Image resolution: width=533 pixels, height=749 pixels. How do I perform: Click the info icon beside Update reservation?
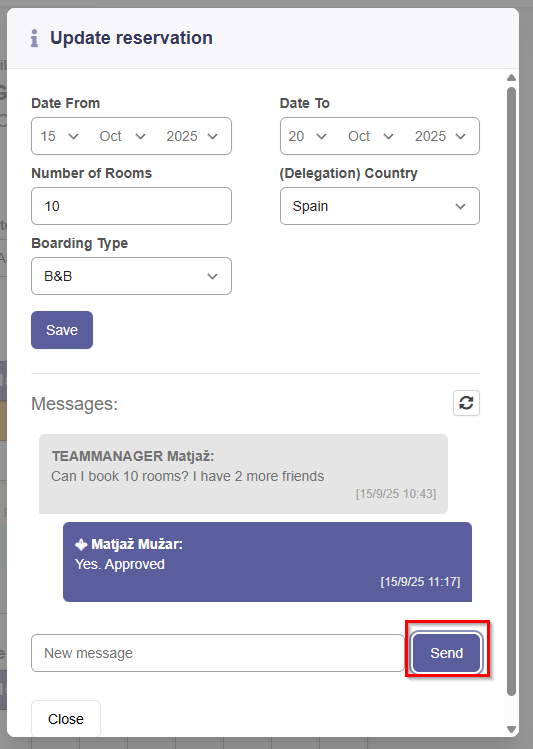[34, 38]
